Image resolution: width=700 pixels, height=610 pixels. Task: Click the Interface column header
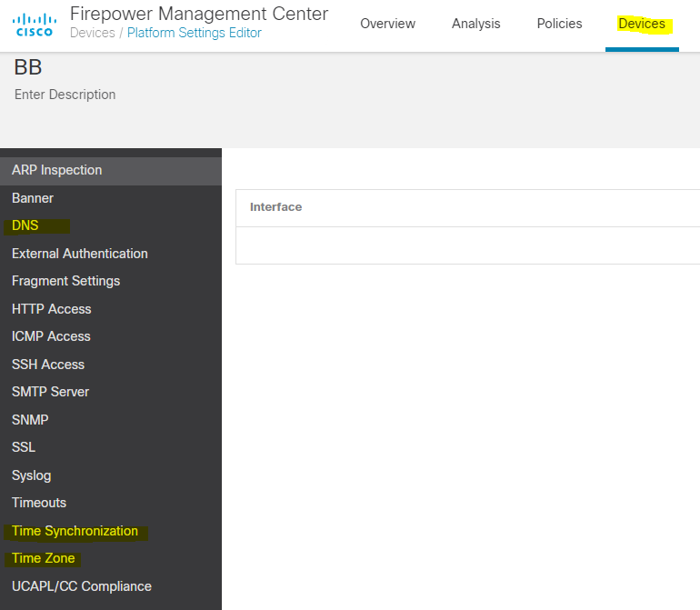coord(275,207)
